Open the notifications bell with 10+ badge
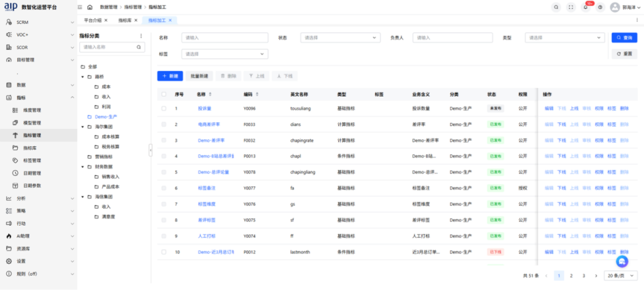This screenshot has width=644, height=290. 586,7
